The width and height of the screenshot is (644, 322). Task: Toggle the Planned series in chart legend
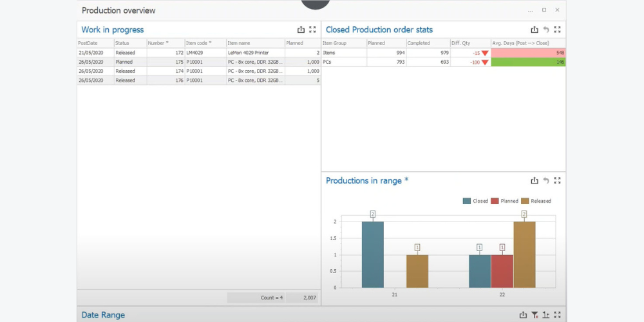(504, 201)
